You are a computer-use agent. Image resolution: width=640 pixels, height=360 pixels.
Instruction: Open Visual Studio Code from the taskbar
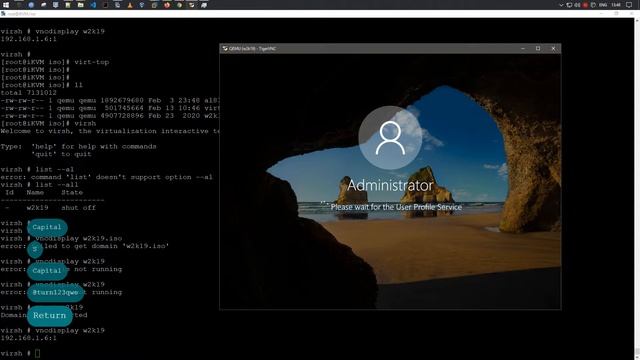tap(93, 5)
